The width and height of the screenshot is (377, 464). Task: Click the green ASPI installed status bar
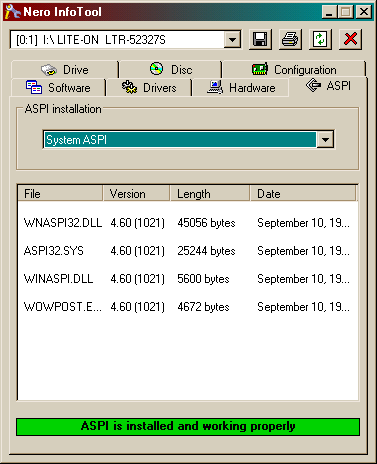click(188, 427)
